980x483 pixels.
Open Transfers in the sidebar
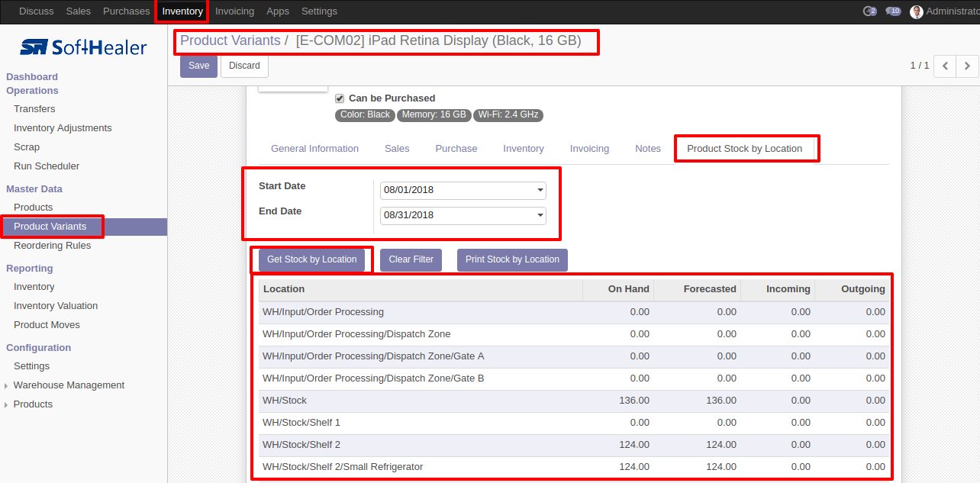(x=34, y=109)
